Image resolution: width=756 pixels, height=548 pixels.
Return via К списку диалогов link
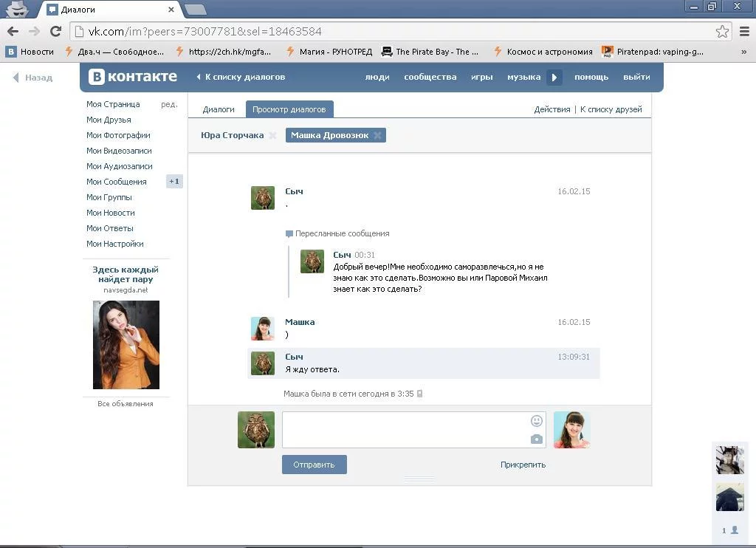point(241,77)
